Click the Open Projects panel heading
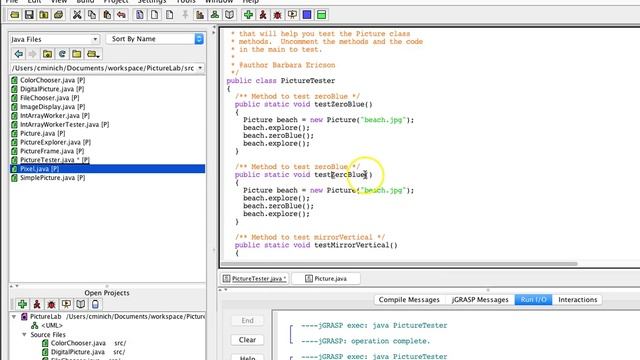This screenshot has width=640, height=360. (x=107, y=293)
